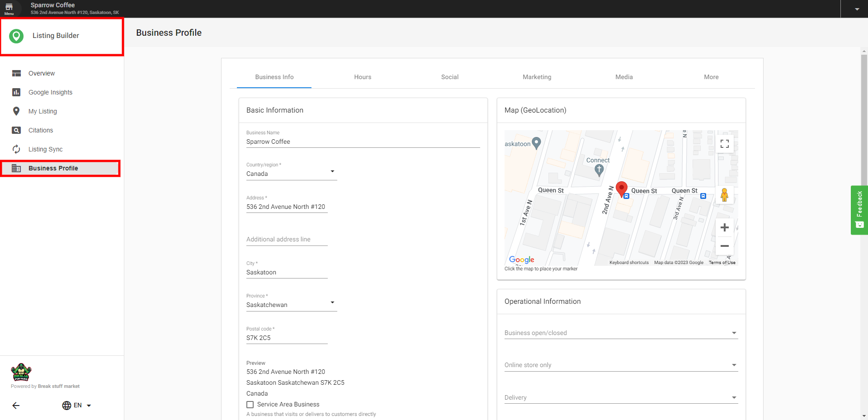Switch to the Social tab
The width and height of the screenshot is (868, 420).
click(450, 77)
